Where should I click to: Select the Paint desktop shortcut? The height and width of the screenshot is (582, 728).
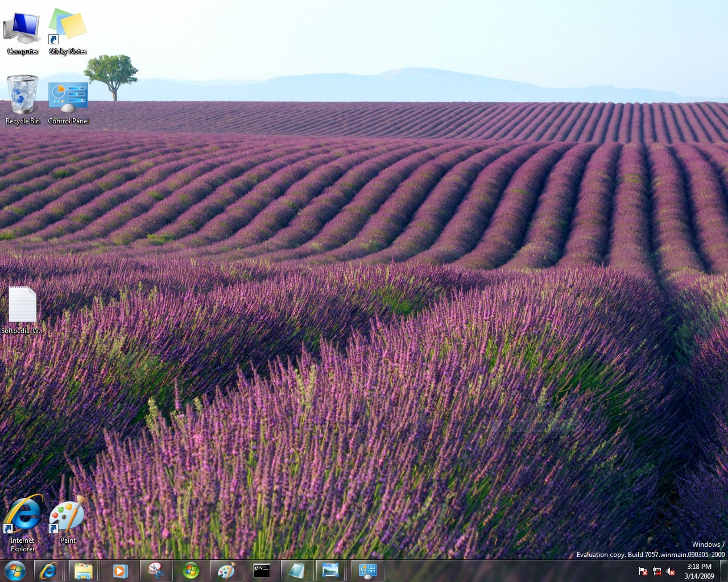pos(68,516)
